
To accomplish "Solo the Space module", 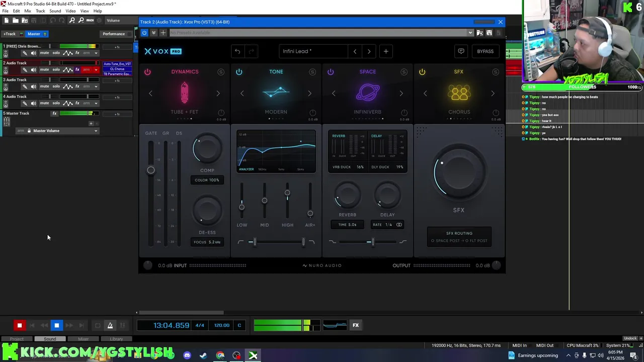I will [x=404, y=72].
